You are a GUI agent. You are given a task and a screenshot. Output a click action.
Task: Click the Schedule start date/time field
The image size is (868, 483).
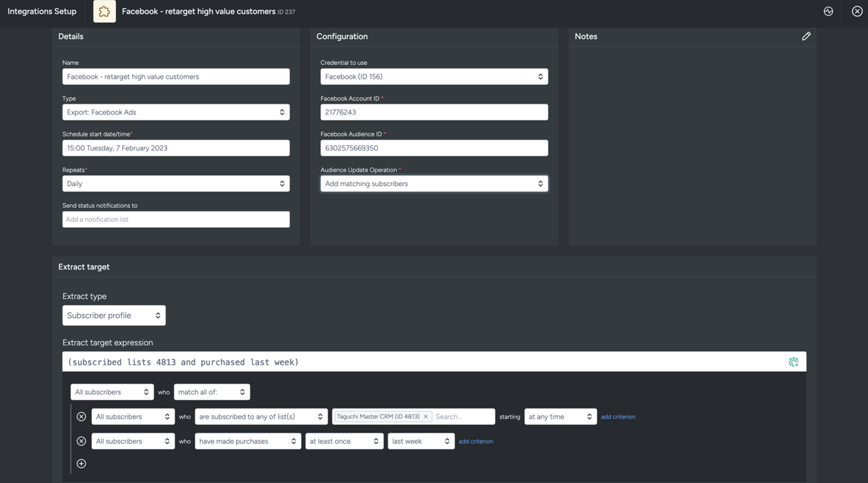coord(176,148)
